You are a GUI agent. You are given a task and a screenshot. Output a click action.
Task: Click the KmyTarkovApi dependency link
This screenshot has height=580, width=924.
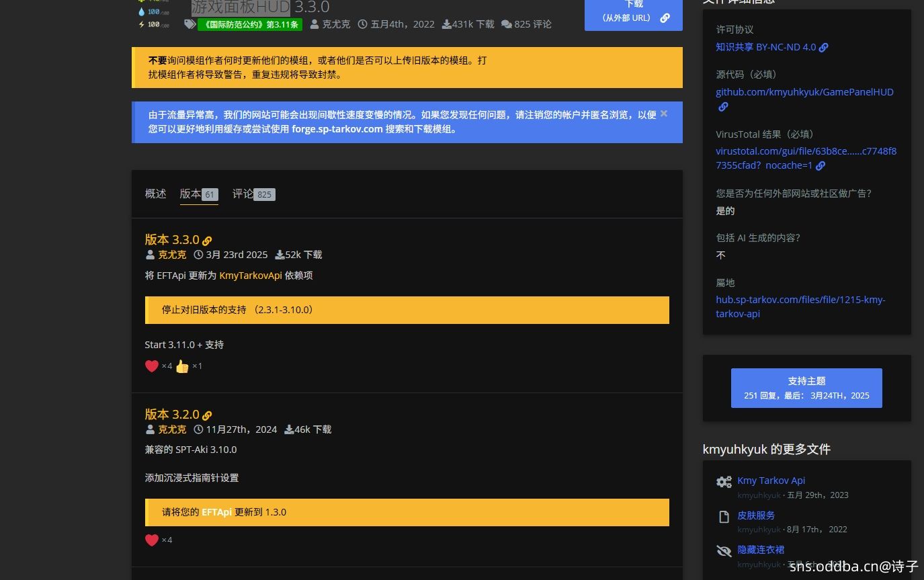click(251, 276)
